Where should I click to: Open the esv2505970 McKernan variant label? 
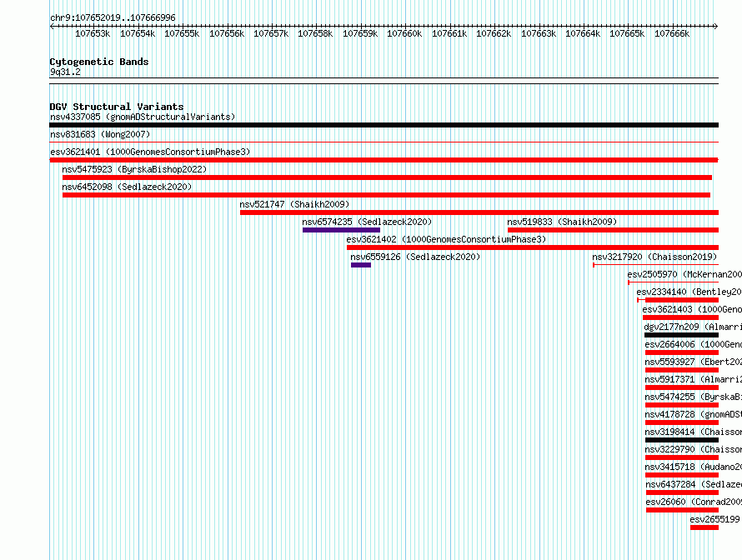click(684, 274)
